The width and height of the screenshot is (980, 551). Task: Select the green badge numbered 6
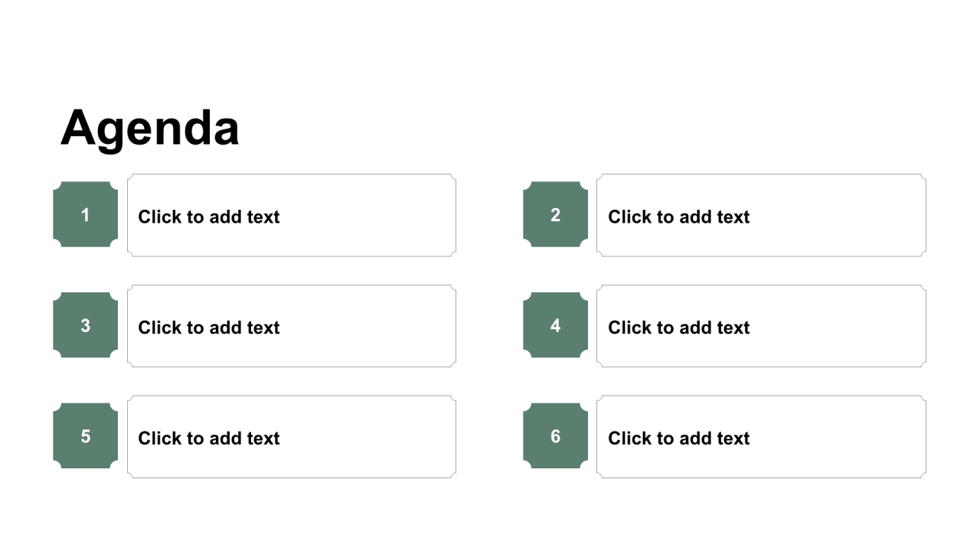coord(556,436)
